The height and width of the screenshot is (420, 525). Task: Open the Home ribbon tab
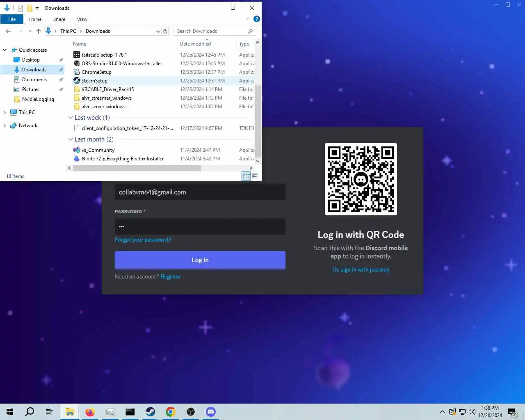click(x=35, y=19)
